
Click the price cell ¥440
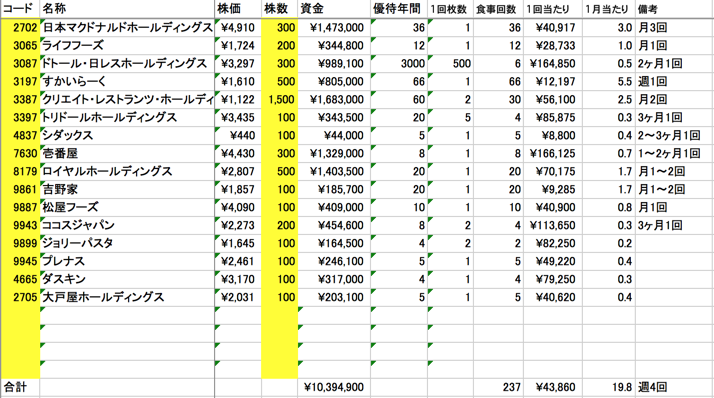tap(238, 136)
